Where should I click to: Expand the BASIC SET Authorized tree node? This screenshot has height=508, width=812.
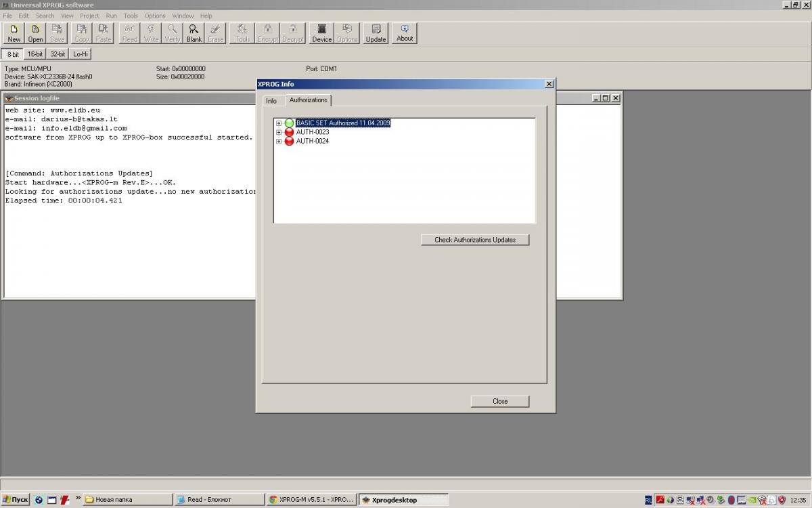tap(279, 123)
